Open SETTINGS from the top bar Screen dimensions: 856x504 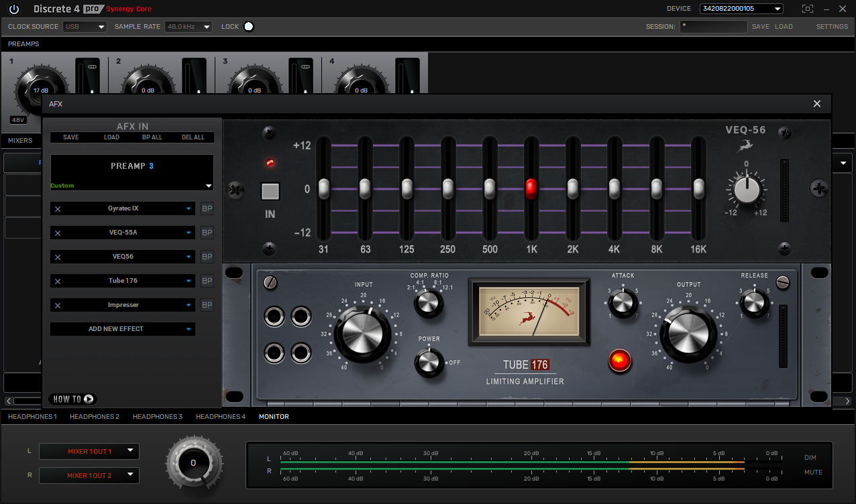pos(832,26)
